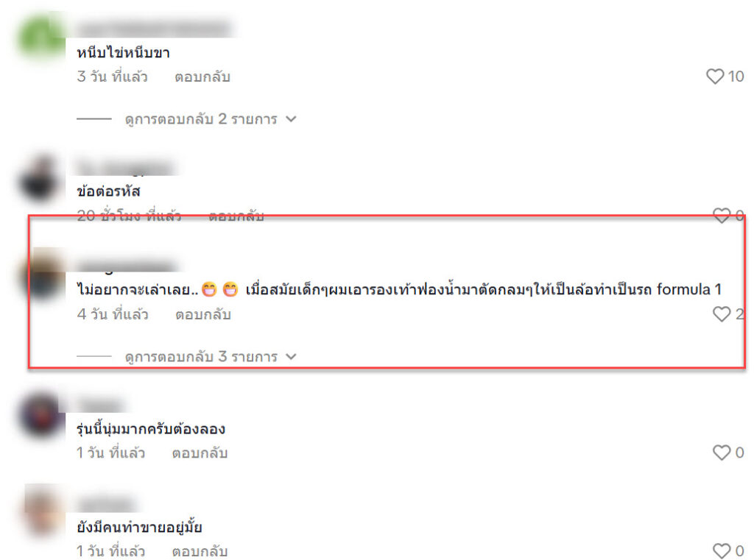Open blurred username above "หนีบไข่หนีบขา"
The width and height of the screenshot is (754, 560).
click(154, 29)
